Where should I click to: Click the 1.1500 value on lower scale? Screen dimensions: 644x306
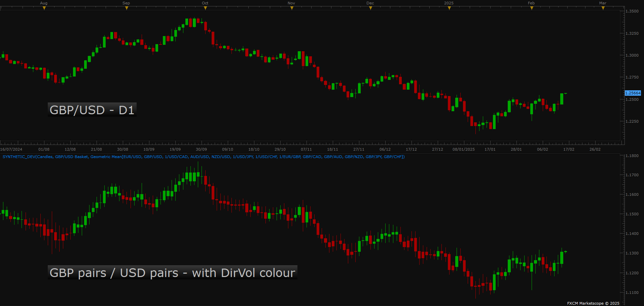pyautogui.click(x=632, y=214)
